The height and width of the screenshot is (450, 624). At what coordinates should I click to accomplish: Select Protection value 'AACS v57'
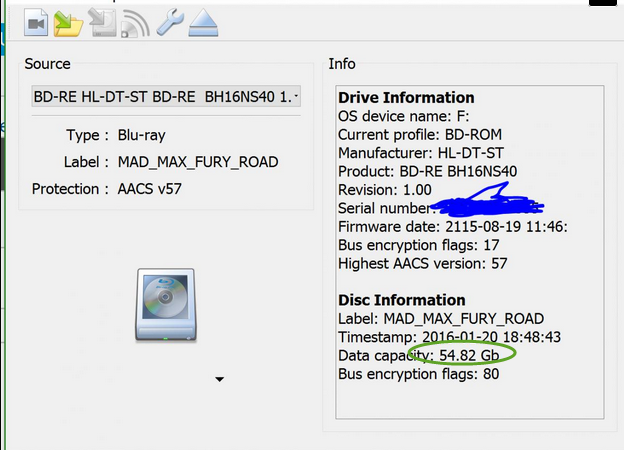pos(149,189)
